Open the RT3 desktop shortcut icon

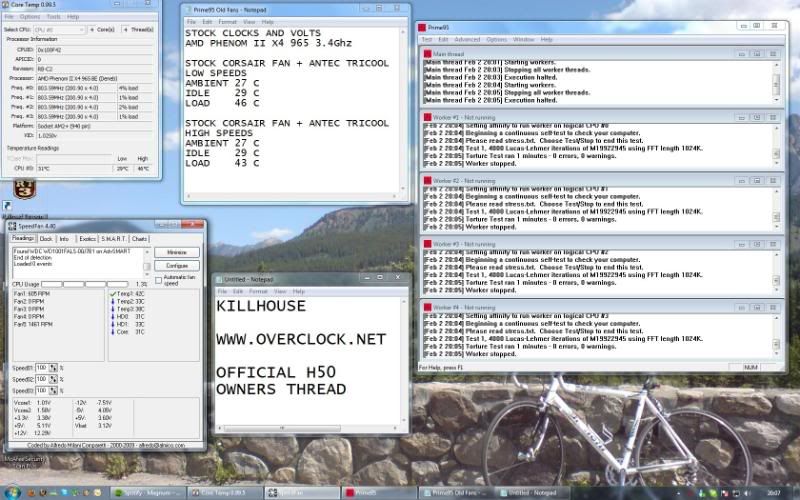(x=24, y=189)
